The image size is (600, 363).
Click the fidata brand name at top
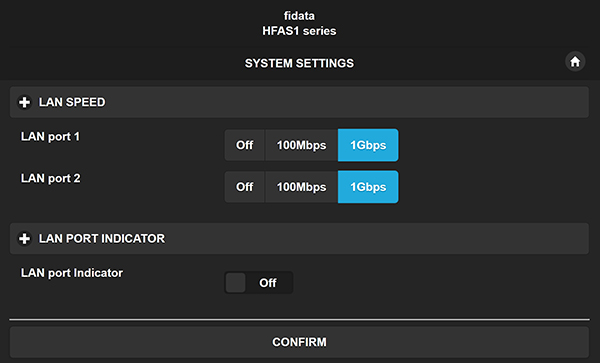tap(299, 16)
